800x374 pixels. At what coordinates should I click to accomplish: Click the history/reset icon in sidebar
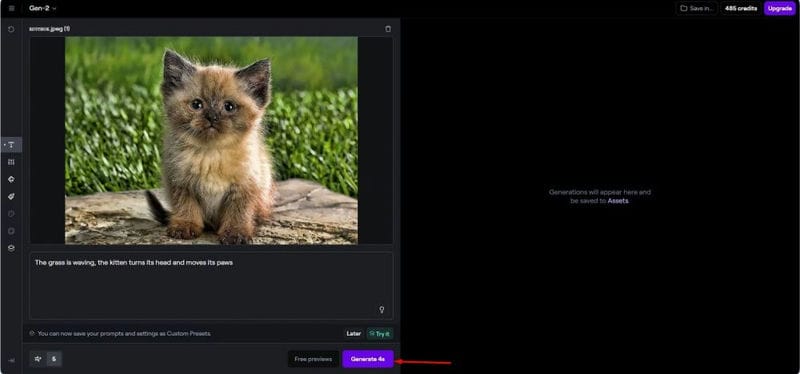[x=11, y=29]
